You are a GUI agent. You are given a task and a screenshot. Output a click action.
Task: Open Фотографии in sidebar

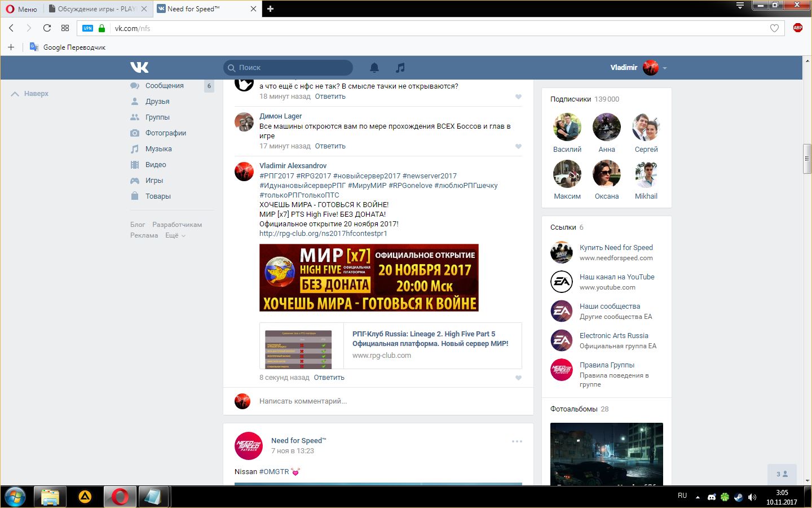pyautogui.click(x=166, y=133)
